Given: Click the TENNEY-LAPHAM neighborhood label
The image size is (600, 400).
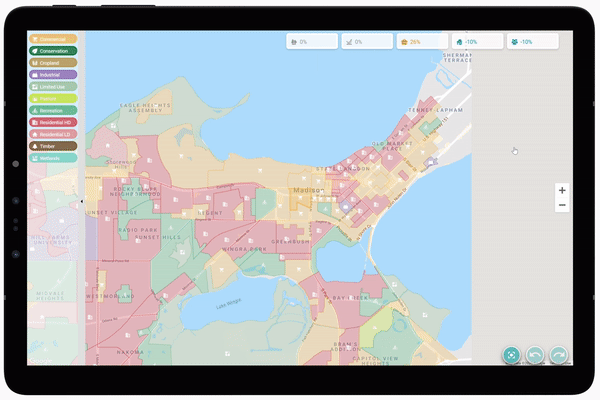Looking at the screenshot, I should [x=436, y=110].
